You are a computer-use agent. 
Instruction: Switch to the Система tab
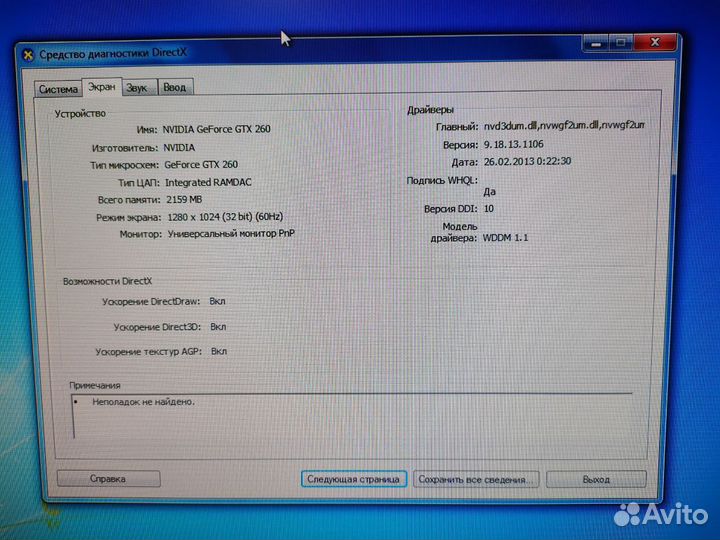(58, 89)
